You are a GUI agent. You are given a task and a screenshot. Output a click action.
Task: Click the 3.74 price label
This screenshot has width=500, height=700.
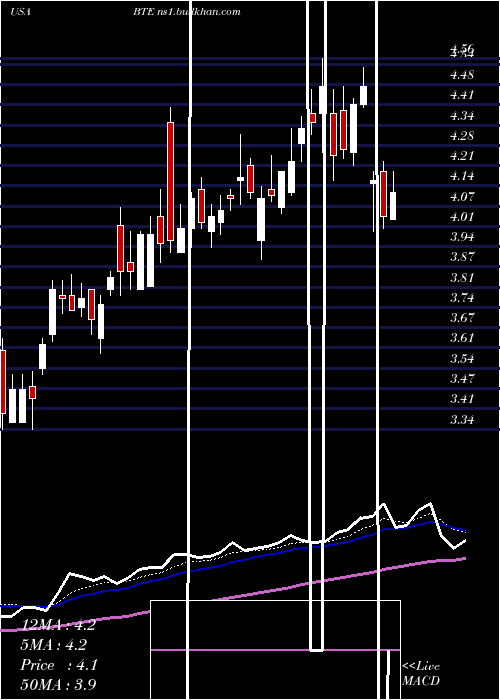tap(462, 297)
